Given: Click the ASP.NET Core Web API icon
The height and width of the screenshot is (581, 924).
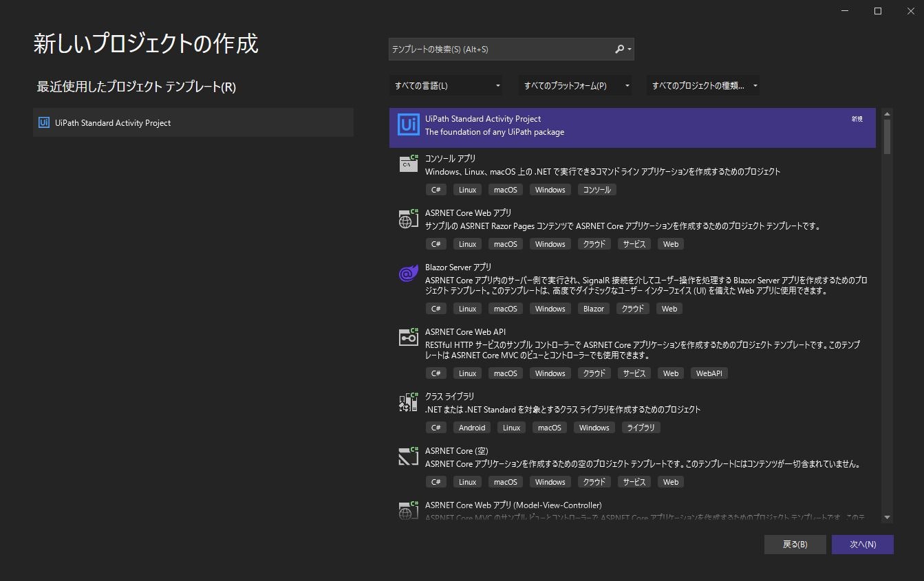Looking at the screenshot, I should tap(409, 337).
